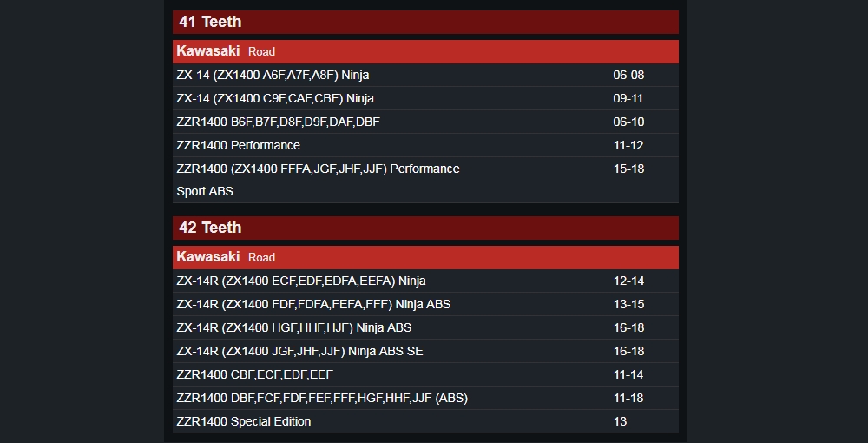The image size is (868, 443).
Task: Select ZZR1400 Performance Sport ABS row
Action: (x=425, y=180)
